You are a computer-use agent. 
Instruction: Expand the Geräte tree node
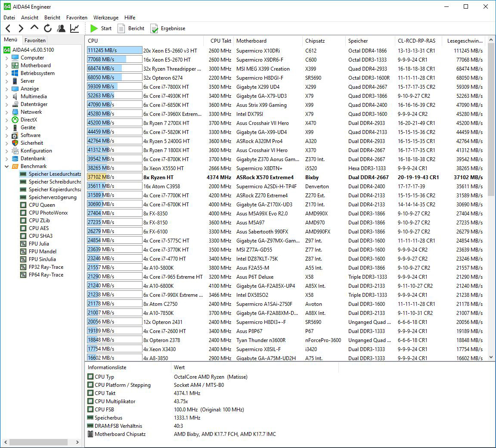tap(6, 128)
